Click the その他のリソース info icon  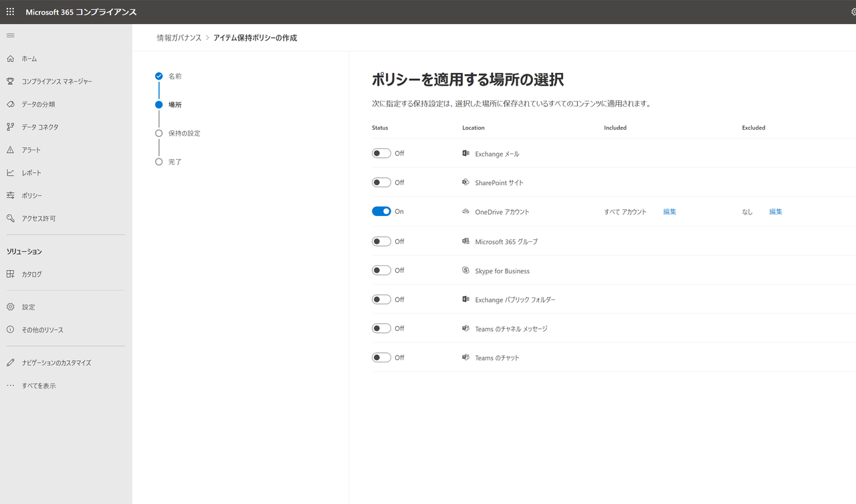(x=10, y=330)
